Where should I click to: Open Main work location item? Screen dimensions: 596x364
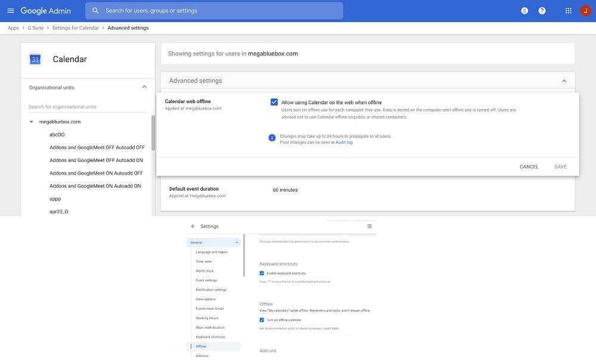tap(210, 328)
